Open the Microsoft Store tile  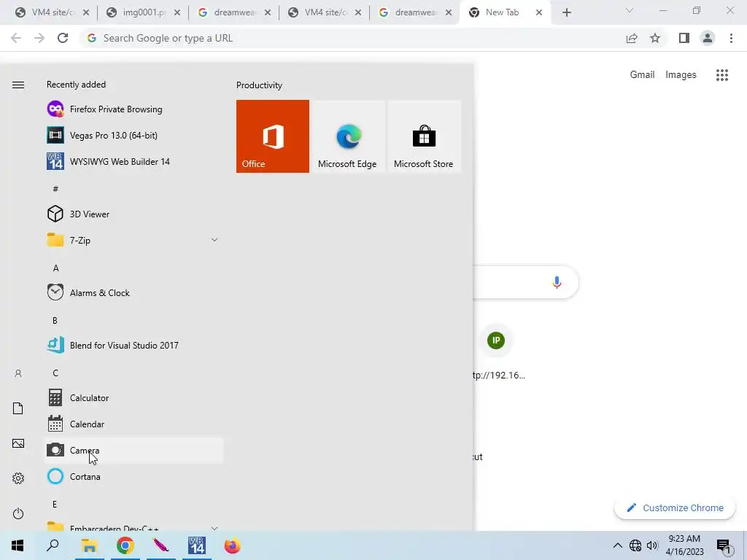424,136
